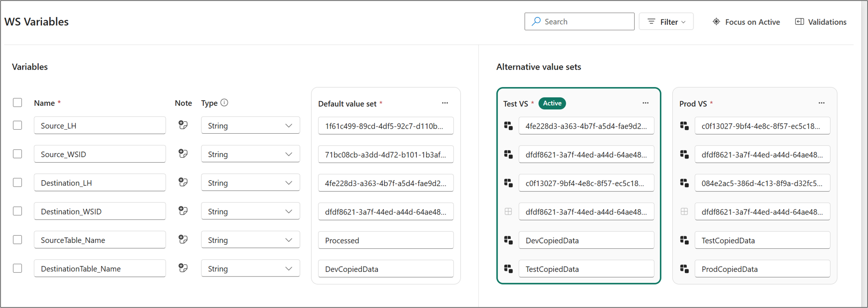Viewport: 868px width, 308px height.
Task: Open Prod VS more options menu
Action: click(x=822, y=103)
